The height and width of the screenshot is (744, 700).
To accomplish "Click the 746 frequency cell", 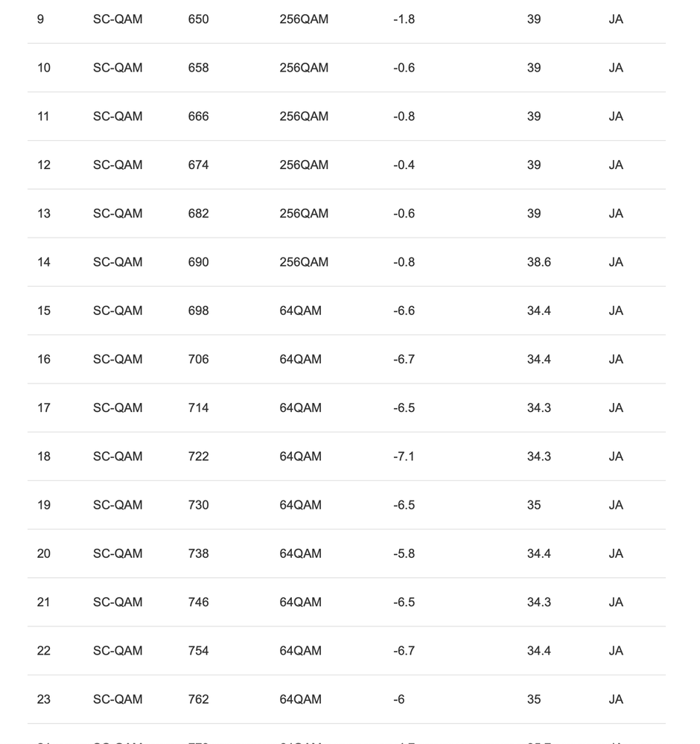I will click(198, 602).
